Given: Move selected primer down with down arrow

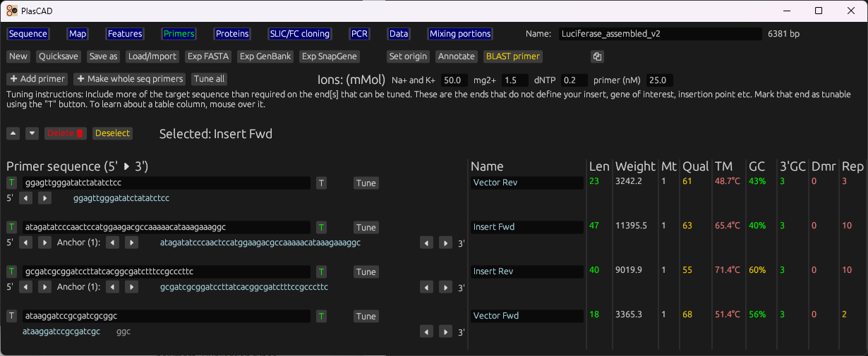Looking at the screenshot, I should (32, 133).
